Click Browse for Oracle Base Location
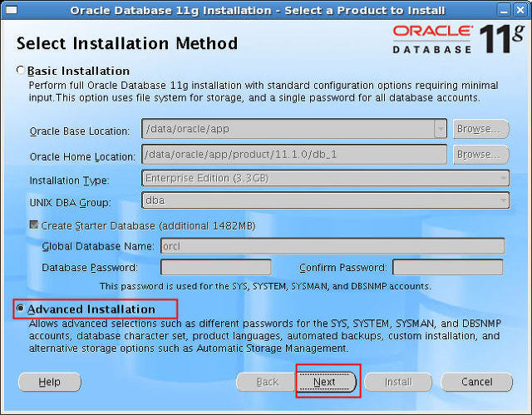 [x=481, y=129]
